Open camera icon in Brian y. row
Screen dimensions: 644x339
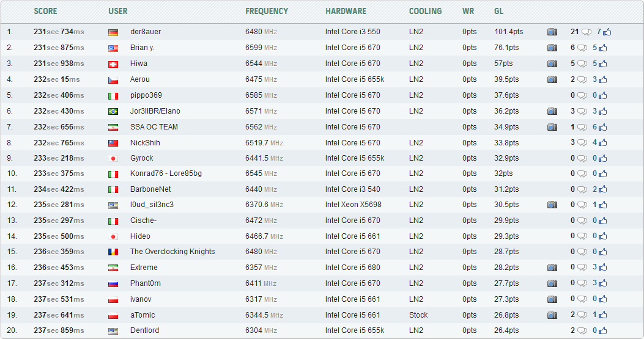552,48
